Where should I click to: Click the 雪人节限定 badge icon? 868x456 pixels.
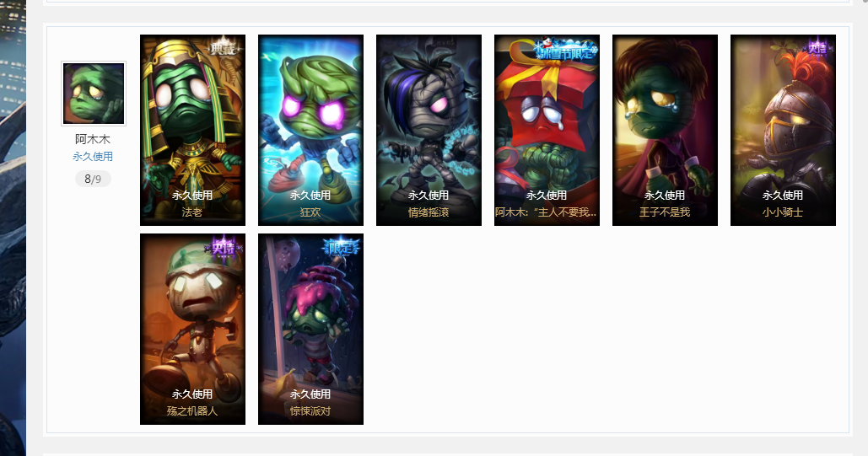(566, 49)
